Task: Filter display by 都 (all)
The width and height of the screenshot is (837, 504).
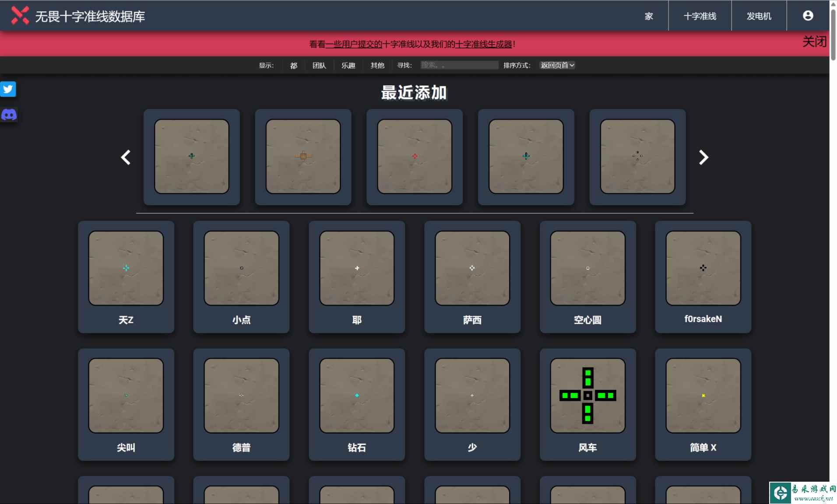Action: click(x=294, y=66)
